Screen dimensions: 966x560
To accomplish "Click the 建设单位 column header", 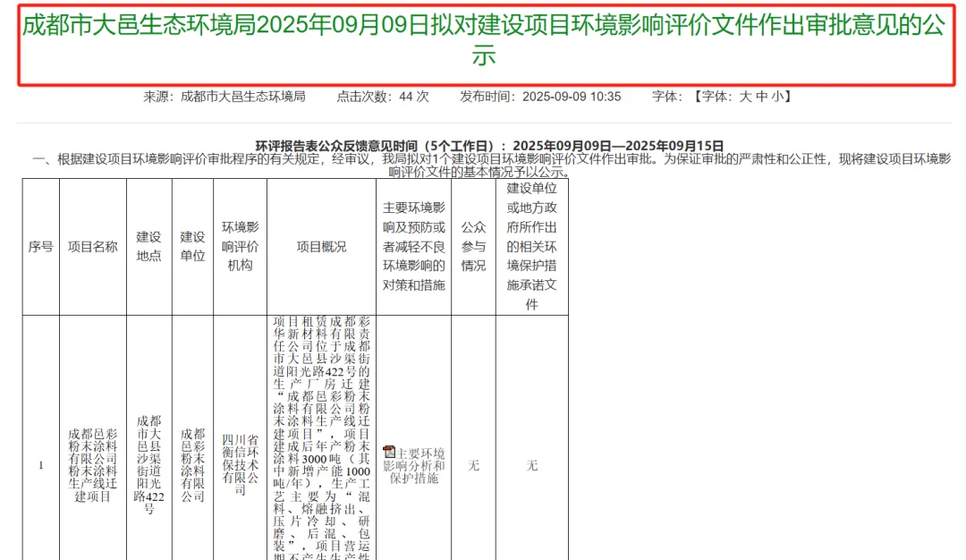I will coord(192,246).
